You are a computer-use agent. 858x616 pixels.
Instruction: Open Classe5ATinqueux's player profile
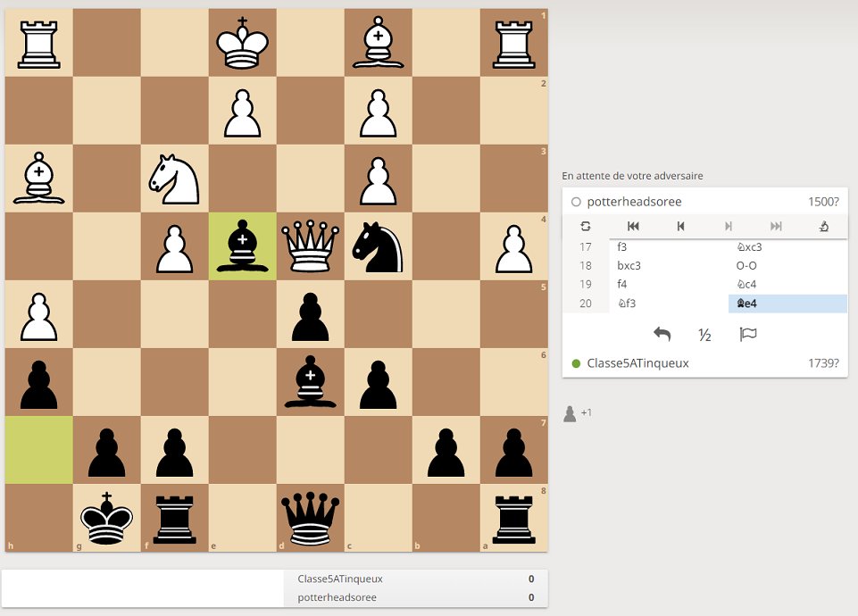click(638, 363)
